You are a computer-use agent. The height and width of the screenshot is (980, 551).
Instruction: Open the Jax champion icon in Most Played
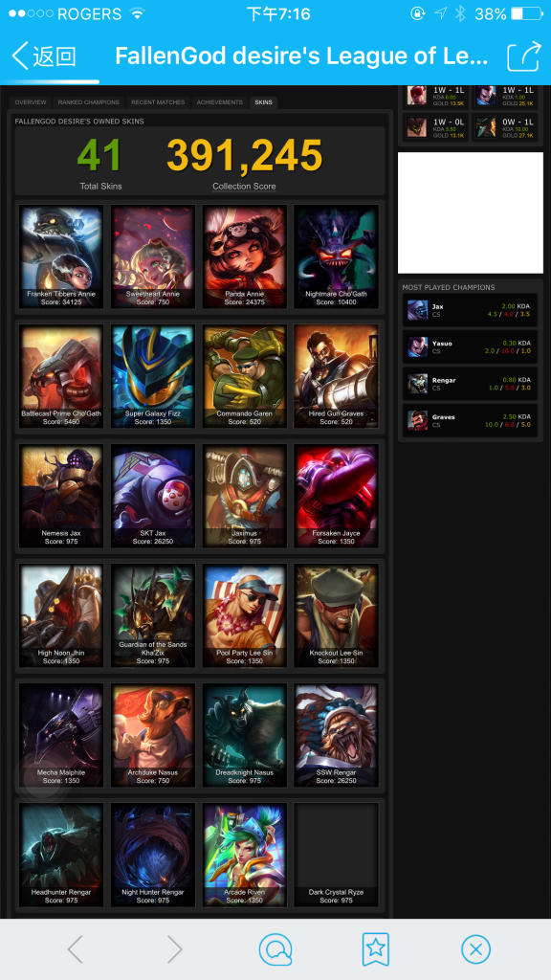tap(417, 310)
